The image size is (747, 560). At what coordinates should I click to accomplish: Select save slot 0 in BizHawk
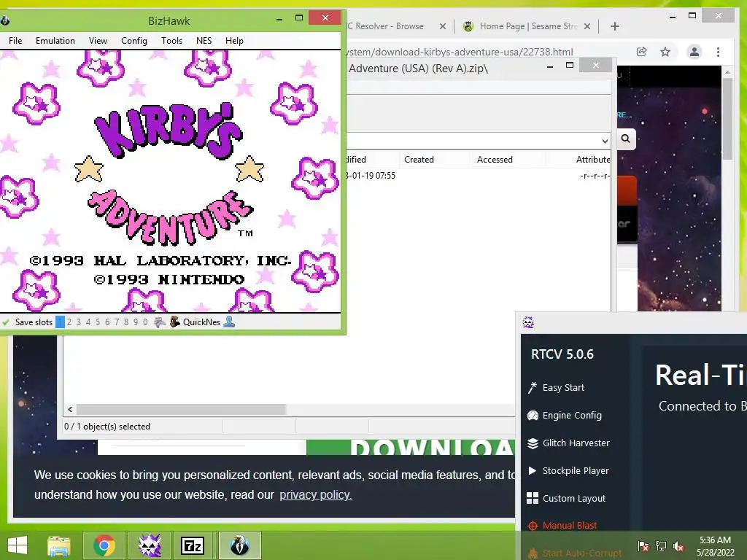pyautogui.click(x=145, y=322)
